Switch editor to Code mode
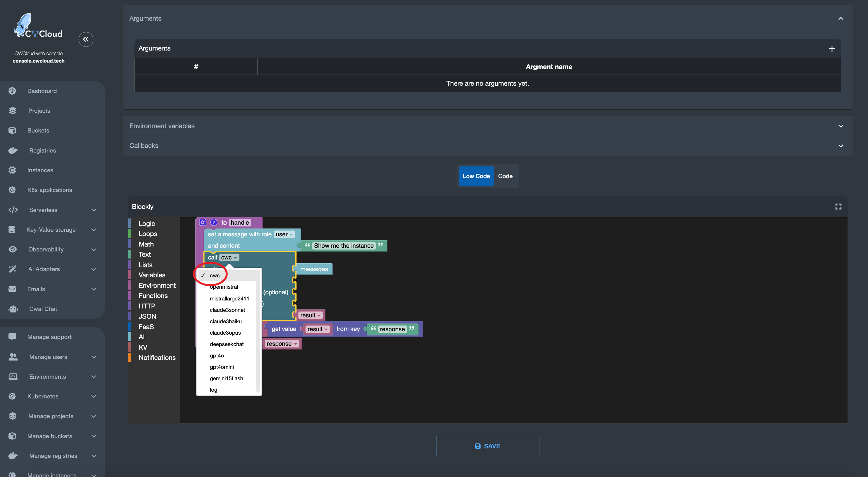The height and width of the screenshot is (477, 868). (x=505, y=176)
